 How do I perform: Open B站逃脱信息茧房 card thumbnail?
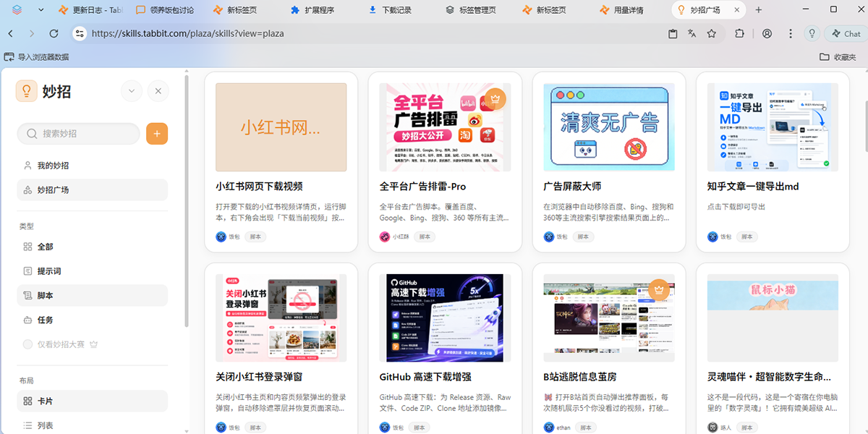pyautogui.click(x=609, y=318)
